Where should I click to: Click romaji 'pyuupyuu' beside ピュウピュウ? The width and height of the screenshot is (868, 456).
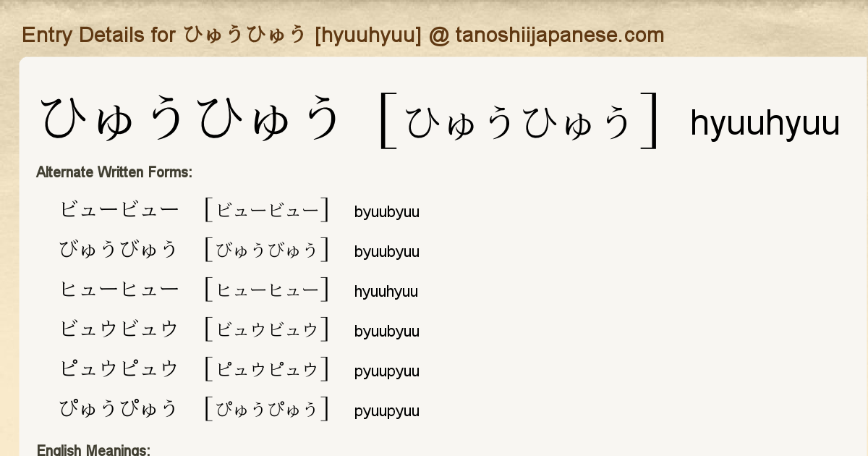coord(386,371)
